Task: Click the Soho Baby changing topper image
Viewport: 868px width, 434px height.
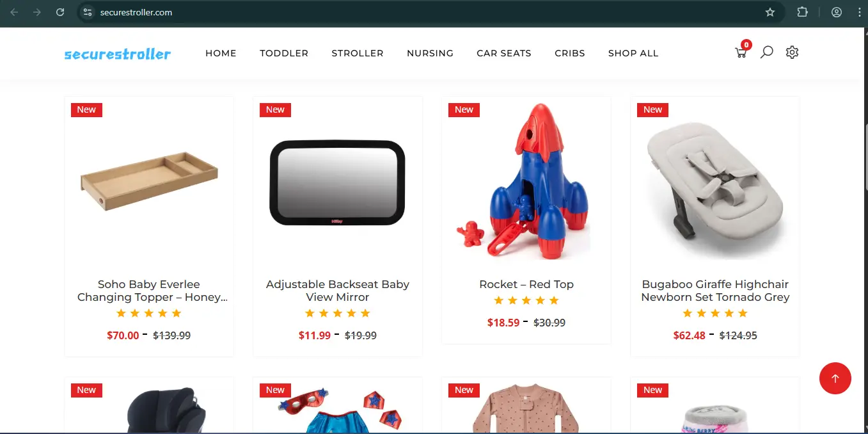Action: 149,181
